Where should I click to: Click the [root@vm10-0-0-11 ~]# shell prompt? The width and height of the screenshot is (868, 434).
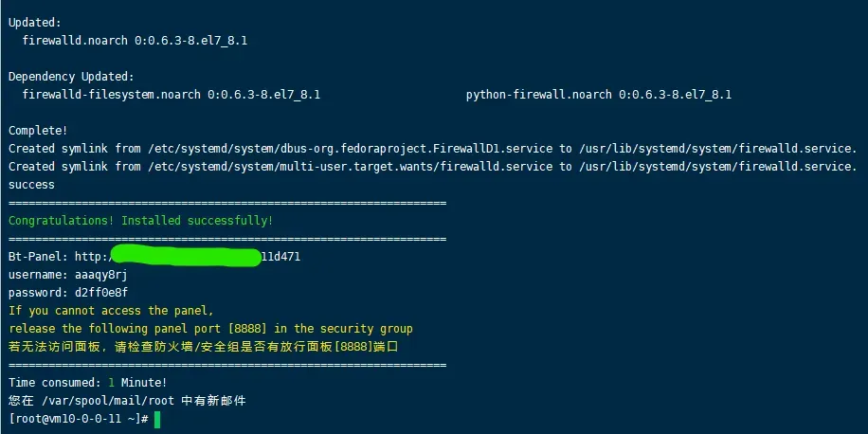[78, 419]
